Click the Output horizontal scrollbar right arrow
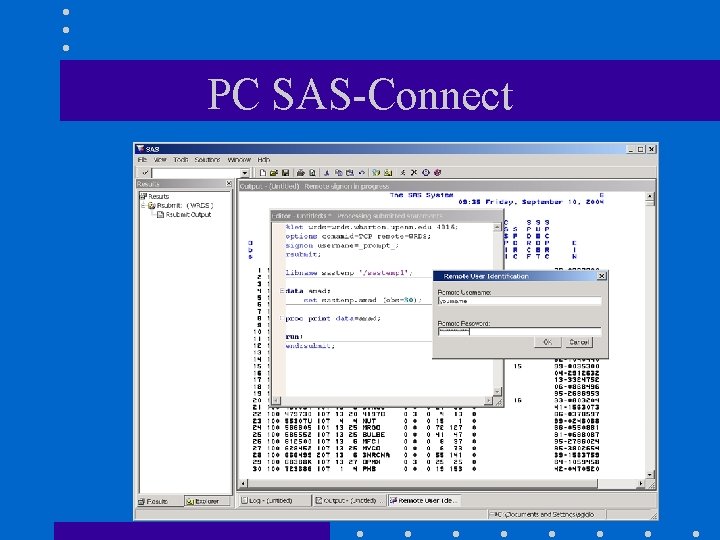 (641, 484)
